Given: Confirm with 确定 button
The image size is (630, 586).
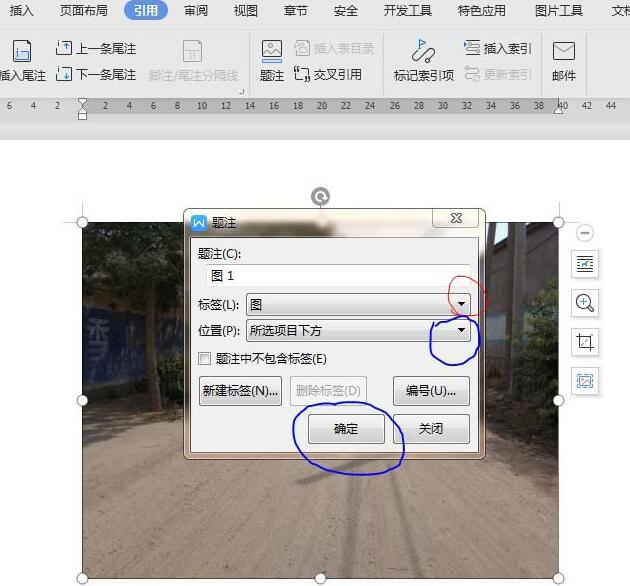Looking at the screenshot, I should 346,429.
